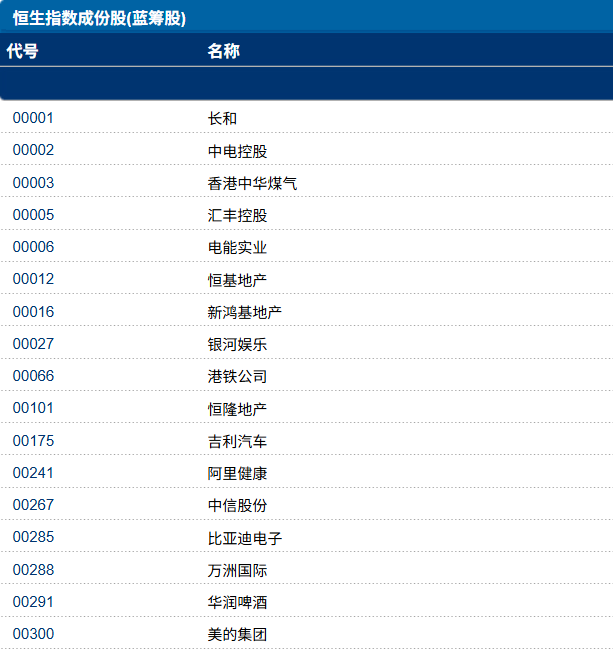Open stock code 00267 link
Image resolution: width=613 pixels, height=654 pixels.
33,505
